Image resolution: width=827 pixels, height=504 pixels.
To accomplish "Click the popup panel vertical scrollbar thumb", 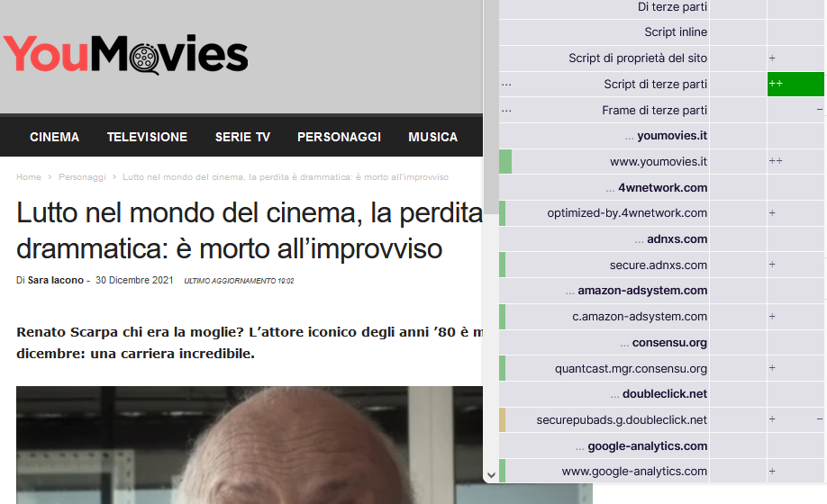I will tap(491, 107).
